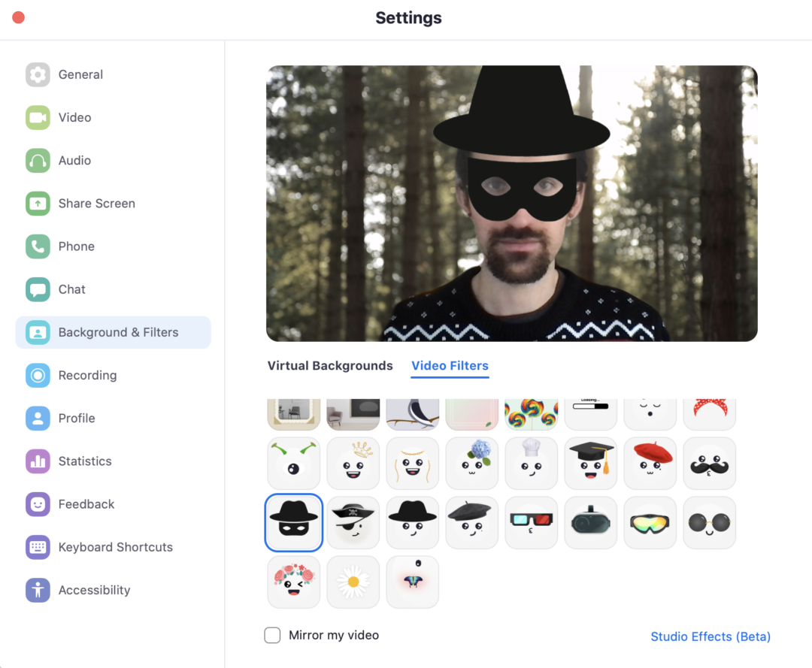Apply the chef hat filter
Viewport: 812px width, 668px height.
(x=531, y=463)
